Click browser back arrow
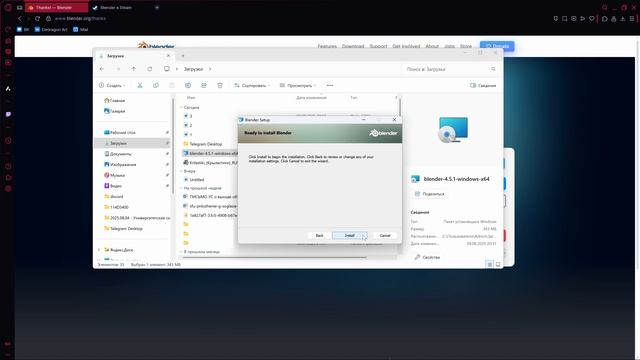This screenshot has height=360, width=640. [19, 18]
